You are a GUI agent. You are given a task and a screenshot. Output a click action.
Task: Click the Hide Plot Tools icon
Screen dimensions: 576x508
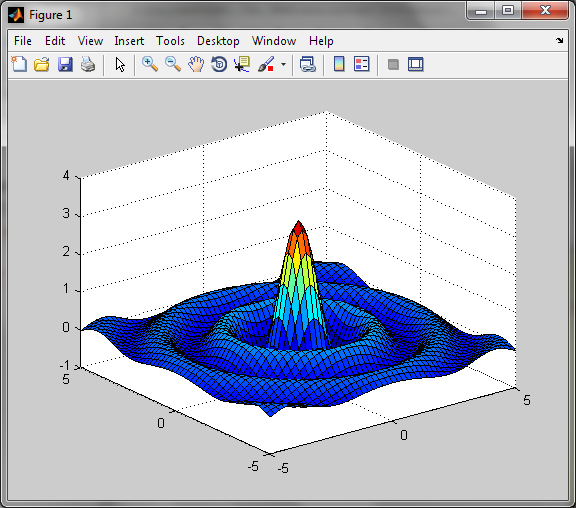tap(393, 65)
